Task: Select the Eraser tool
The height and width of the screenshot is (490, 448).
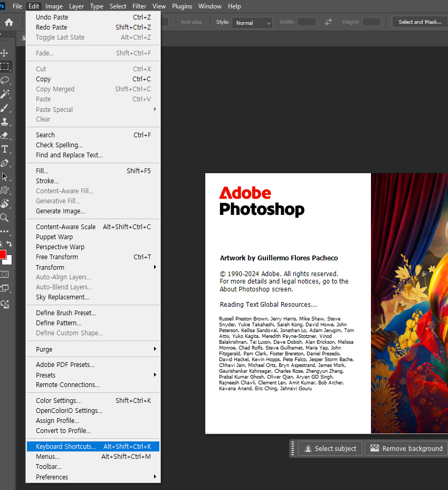Action: tap(5, 135)
